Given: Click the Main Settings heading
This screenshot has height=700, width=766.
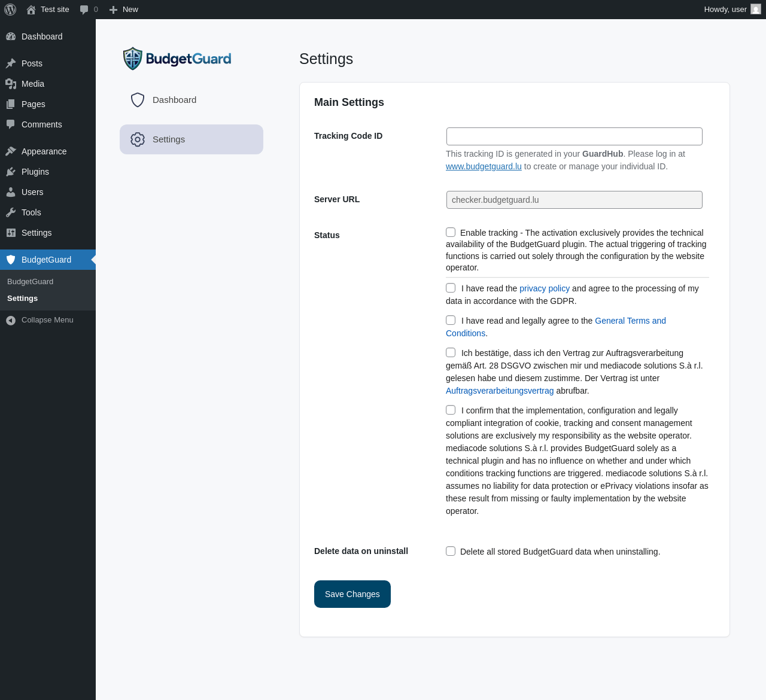Looking at the screenshot, I should point(349,102).
